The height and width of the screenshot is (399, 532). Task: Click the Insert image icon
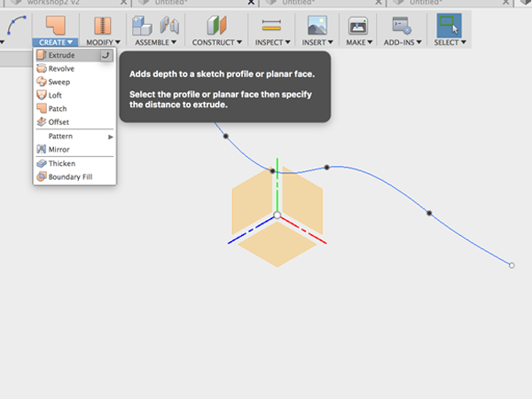pyautogui.click(x=317, y=26)
